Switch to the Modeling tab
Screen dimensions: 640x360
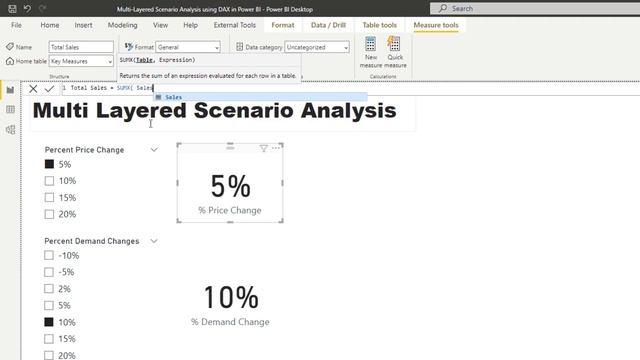[122, 25]
